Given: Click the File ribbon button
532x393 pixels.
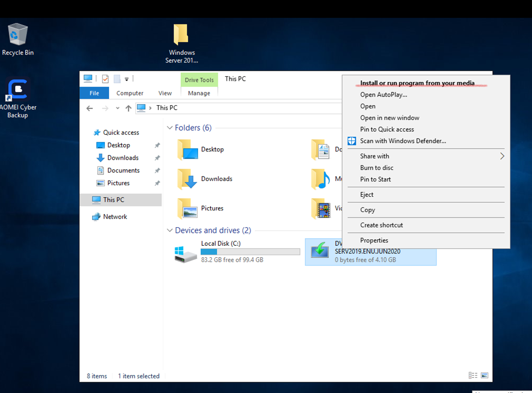Looking at the screenshot, I should 94,93.
